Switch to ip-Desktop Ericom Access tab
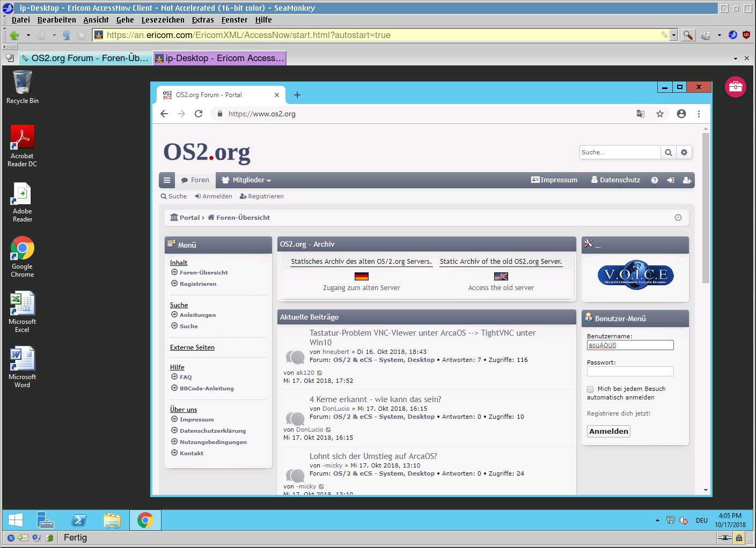This screenshot has height=548, width=756. click(219, 58)
